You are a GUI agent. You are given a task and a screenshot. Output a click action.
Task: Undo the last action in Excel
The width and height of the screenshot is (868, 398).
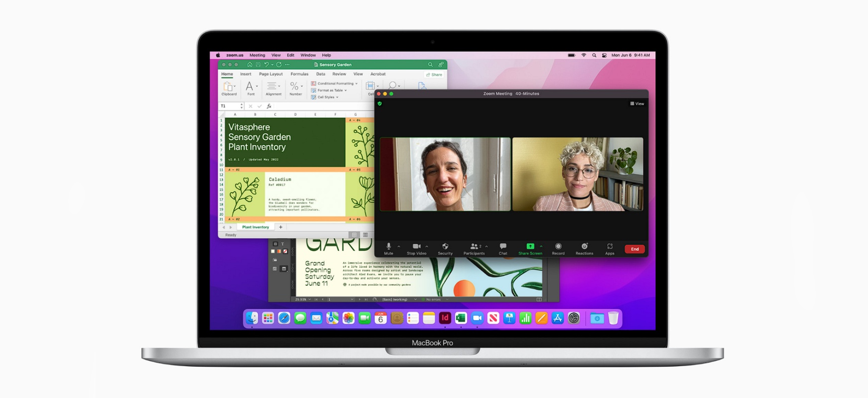click(267, 65)
